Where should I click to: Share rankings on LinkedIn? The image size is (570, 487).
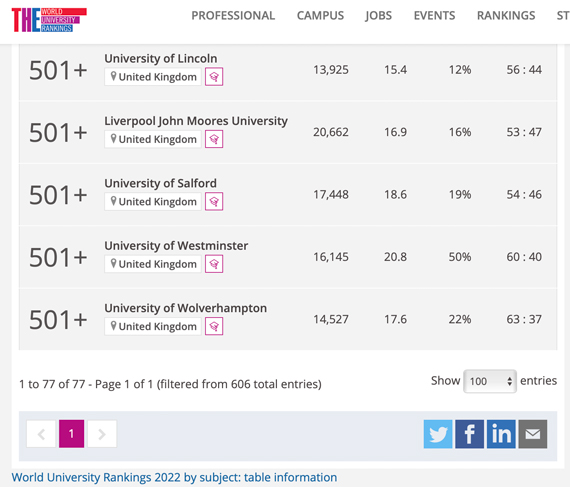coord(501,434)
